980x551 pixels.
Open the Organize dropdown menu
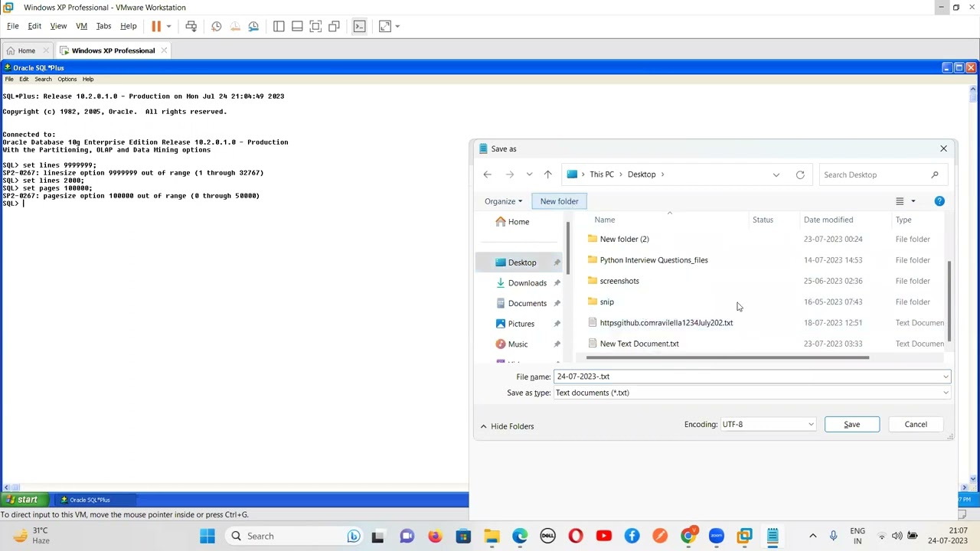[x=503, y=201]
